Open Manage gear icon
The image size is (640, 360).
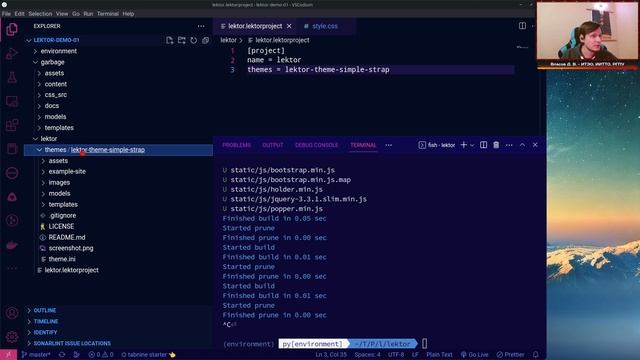point(12,337)
